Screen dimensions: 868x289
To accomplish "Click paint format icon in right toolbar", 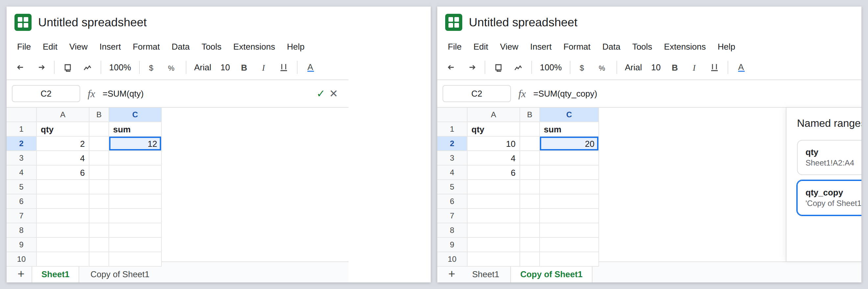I will click(518, 68).
